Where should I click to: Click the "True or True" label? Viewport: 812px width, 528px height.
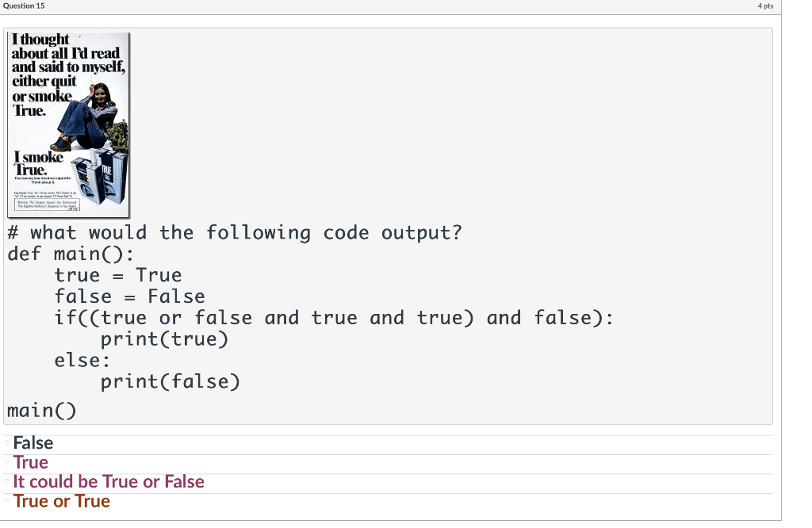point(62,500)
